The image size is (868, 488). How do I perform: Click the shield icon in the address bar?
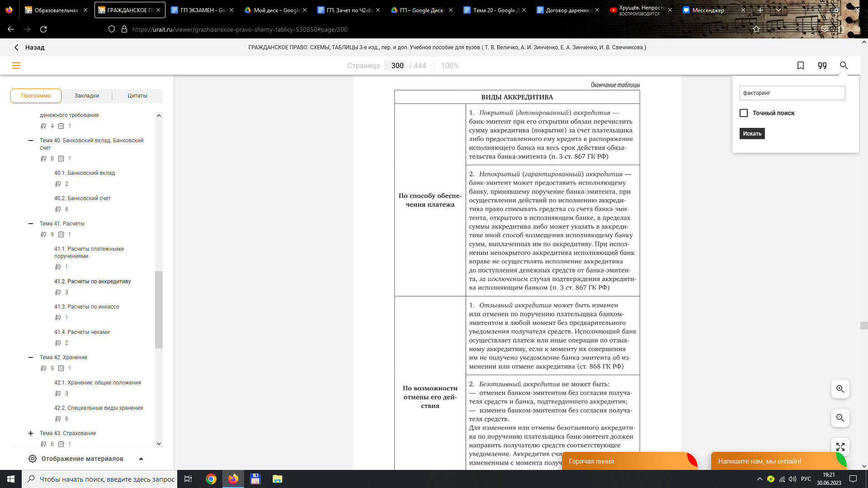(x=112, y=29)
